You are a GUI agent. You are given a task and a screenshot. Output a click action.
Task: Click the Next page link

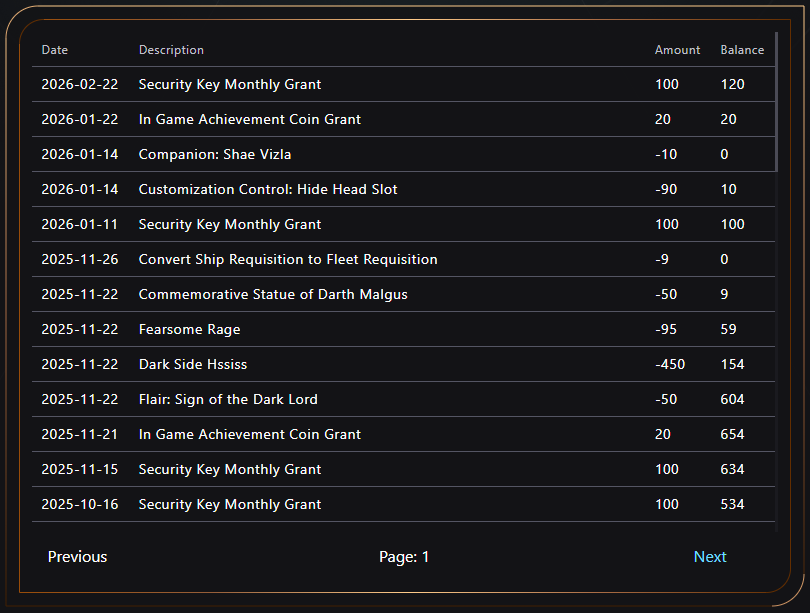point(709,557)
